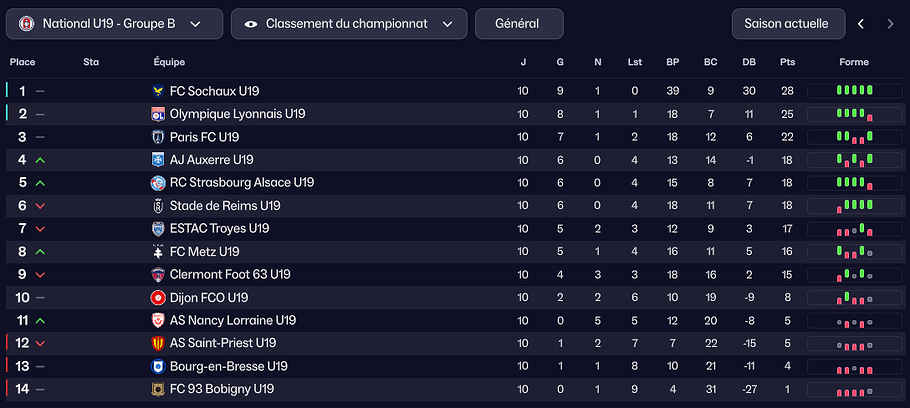Open the Clermont Foot 63 U19 team link

pyautogui.click(x=230, y=275)
